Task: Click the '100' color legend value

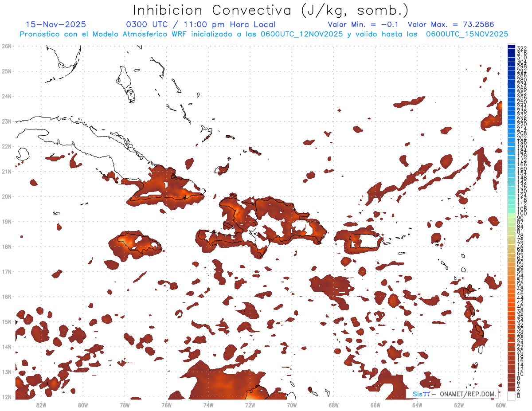Action: 522,214
